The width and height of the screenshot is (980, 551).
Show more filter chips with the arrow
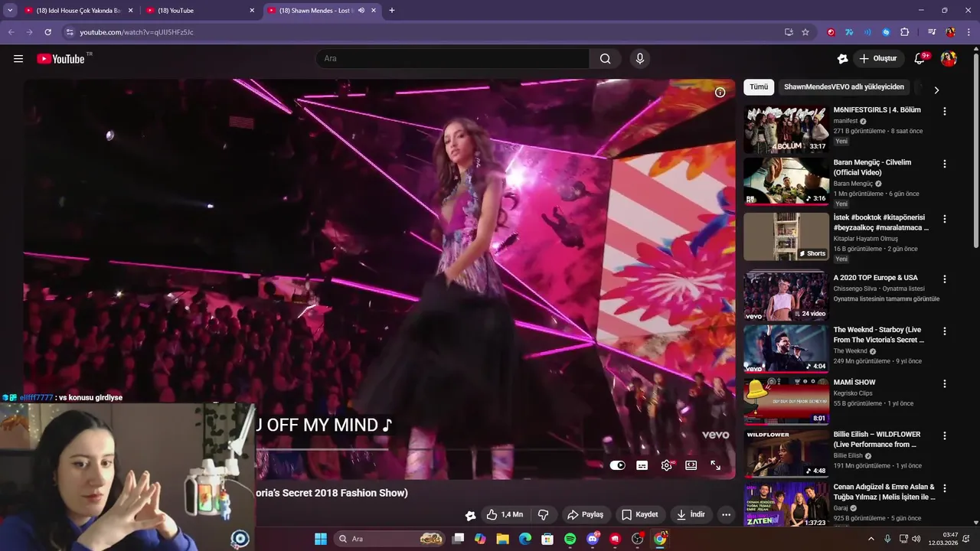[936, 90]
